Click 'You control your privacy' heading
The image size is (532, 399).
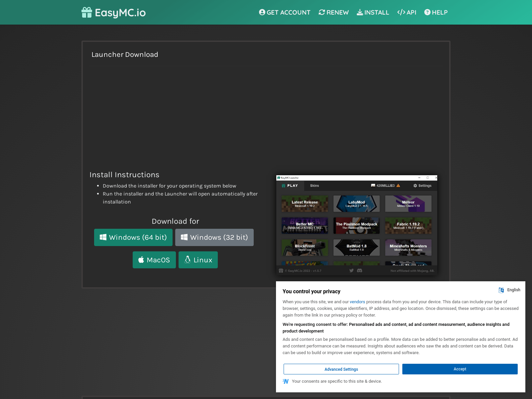pos(312,291)
